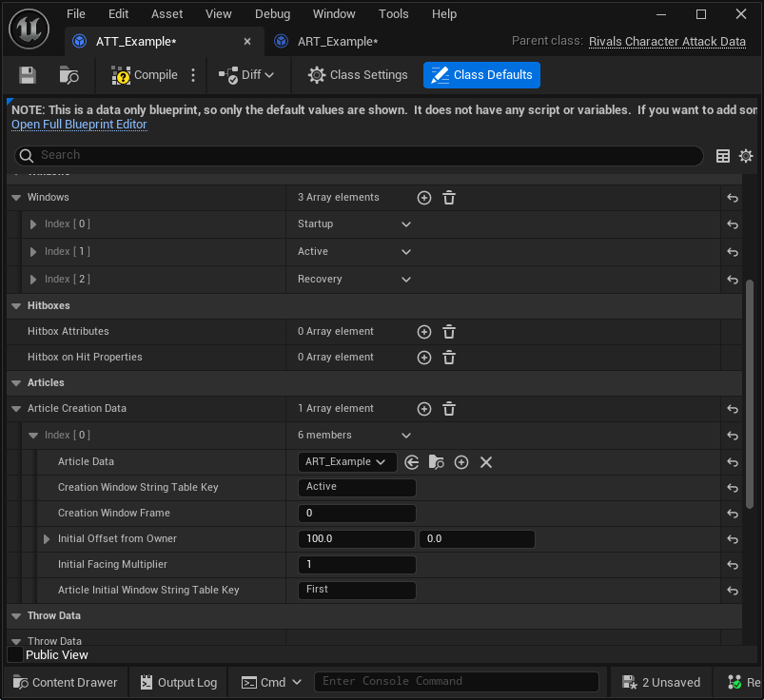The height and width of the screenshot is (700, 764).
Task: Open the Output Log
Action: (178, 683)
